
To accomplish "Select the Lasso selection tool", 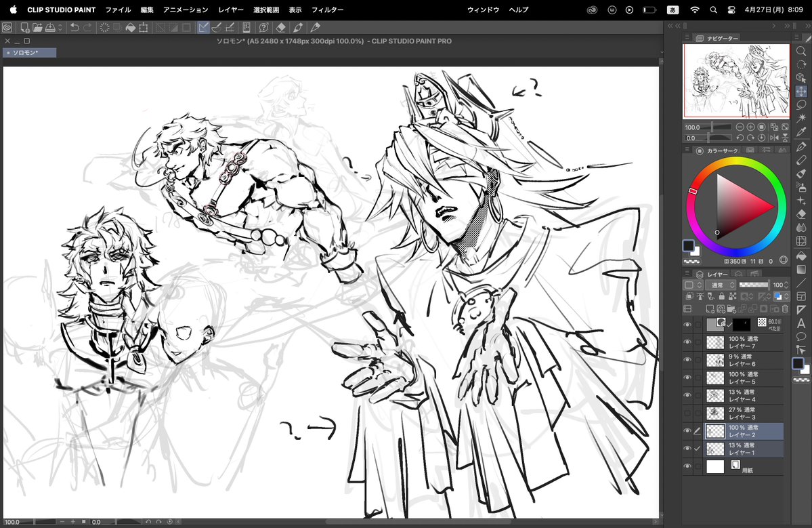I will point(801,104).
